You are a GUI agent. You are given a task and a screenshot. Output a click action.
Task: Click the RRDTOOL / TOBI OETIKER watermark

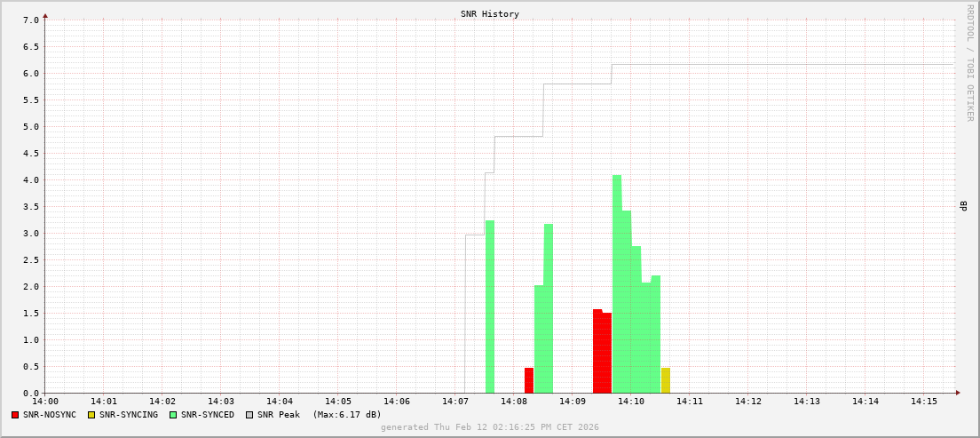[969, 62]
